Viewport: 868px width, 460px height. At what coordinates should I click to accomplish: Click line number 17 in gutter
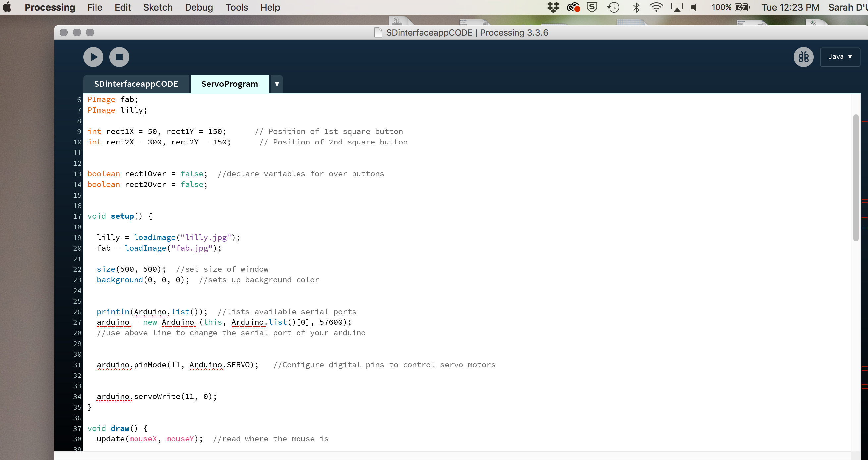[77, 216]
